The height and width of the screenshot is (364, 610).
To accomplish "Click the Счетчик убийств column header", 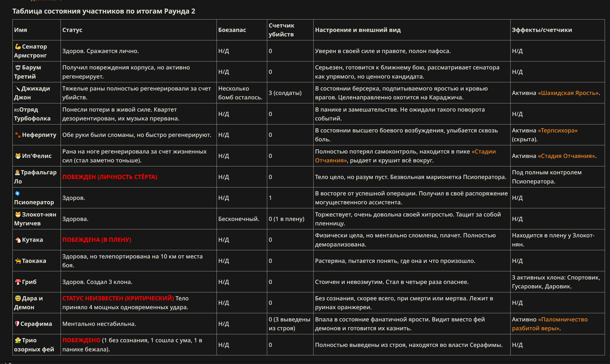I will point(281,30).
